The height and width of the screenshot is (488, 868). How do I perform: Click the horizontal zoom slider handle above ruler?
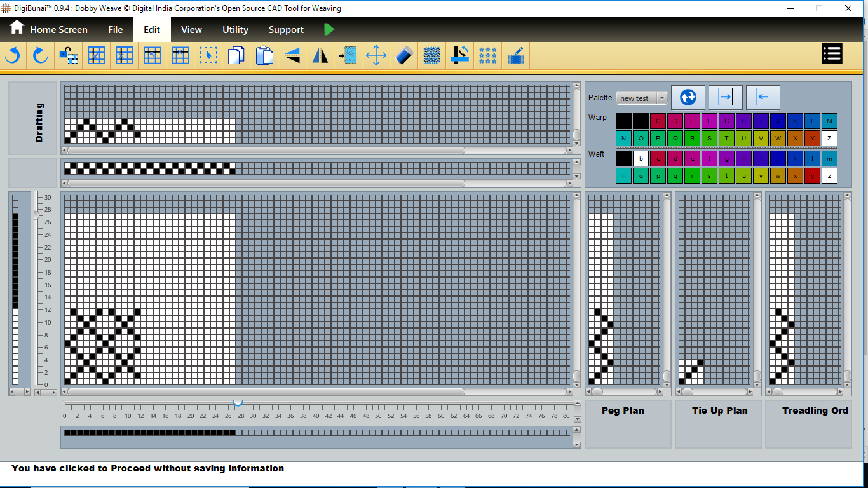[238, 402]
